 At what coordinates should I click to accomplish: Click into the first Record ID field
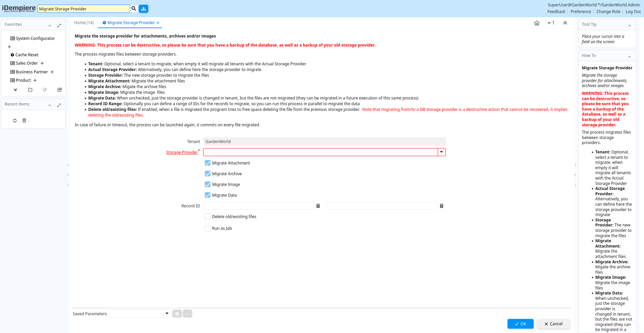tap(258, 206)
